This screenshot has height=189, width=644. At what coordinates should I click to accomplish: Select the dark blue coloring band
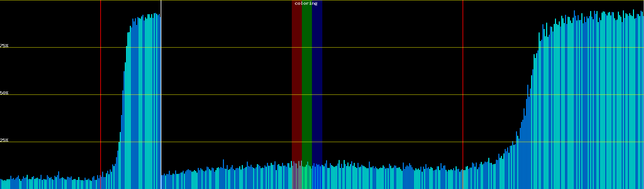point(317,79)
